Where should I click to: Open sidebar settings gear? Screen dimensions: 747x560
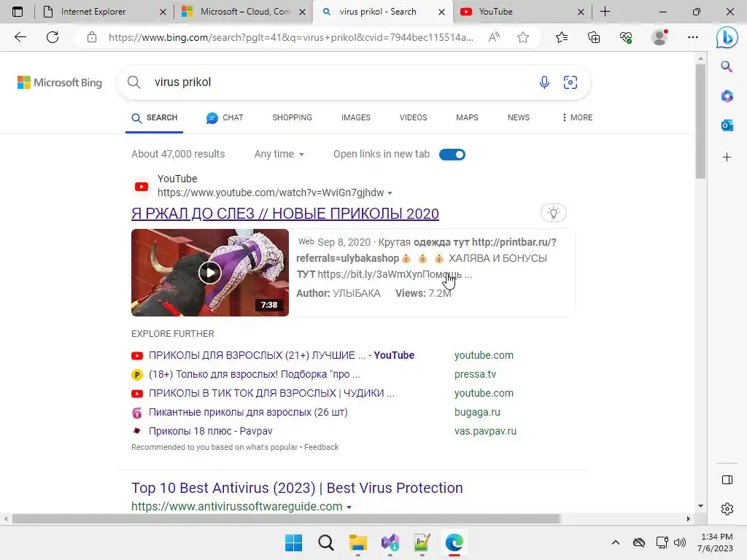pyautogui.click(x=727, y=509)
